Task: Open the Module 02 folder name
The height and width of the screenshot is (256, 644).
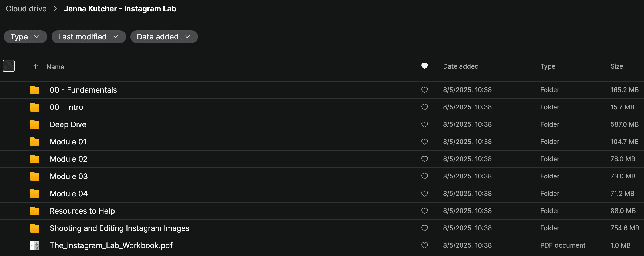Action: click(69, 159)
